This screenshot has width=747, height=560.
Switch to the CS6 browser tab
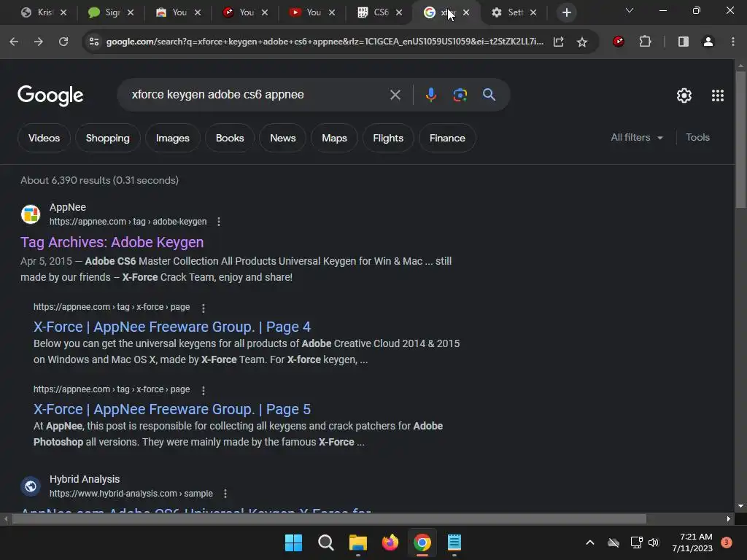coord(379,12)
